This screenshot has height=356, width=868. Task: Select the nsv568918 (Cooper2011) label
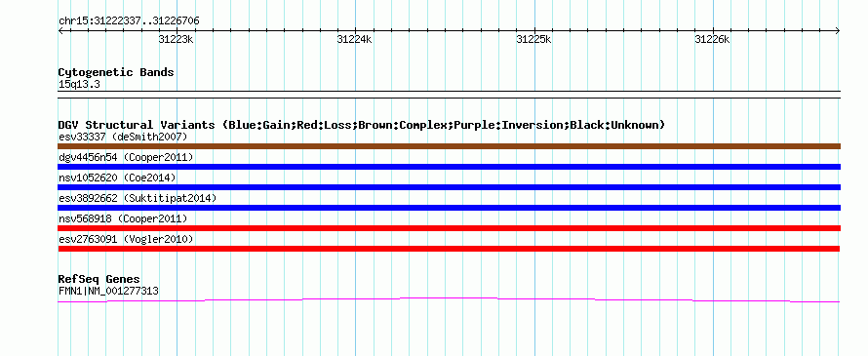click(123, 218)
